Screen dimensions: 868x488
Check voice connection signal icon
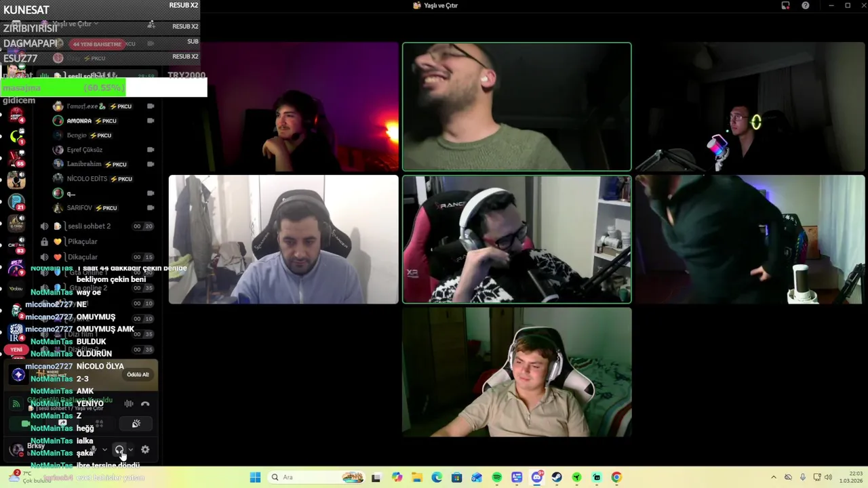pyautogui.click(x=16, y=404)
